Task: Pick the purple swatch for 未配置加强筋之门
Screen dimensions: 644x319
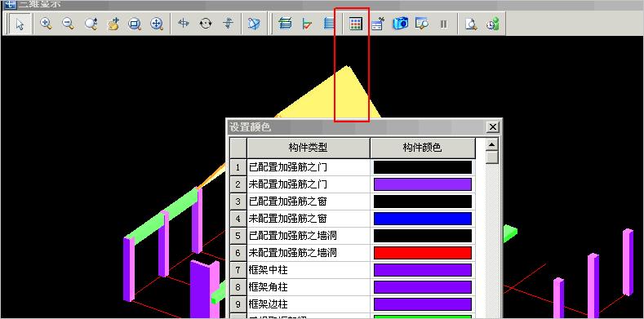Action: pos(423,184)
